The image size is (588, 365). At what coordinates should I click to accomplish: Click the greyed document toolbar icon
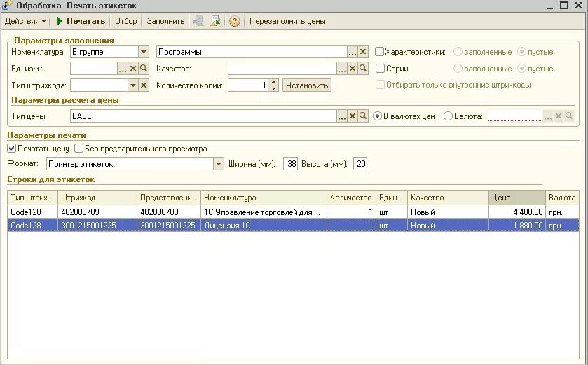pyautogui.click(x=198, y=21)
